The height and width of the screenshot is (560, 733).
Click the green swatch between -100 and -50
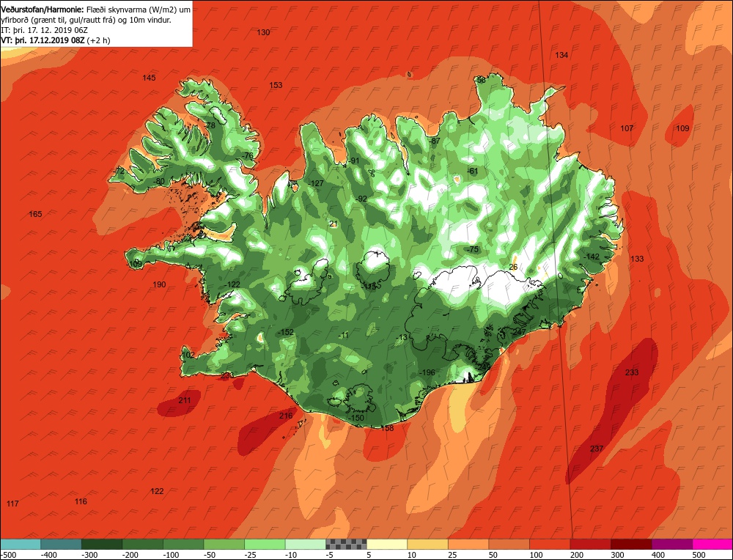[183, 544]
